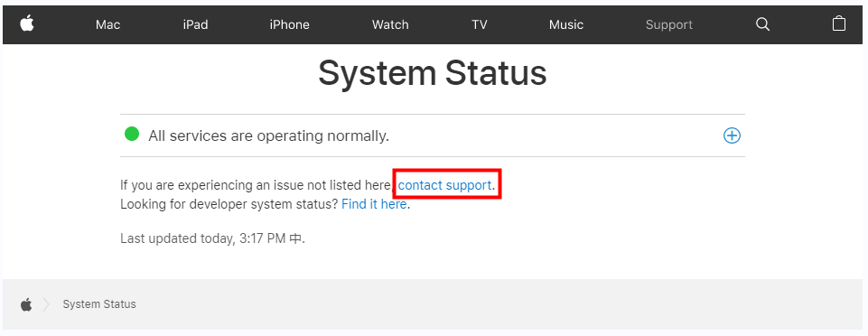Open the iPad menu item

[x=195, y=25]
